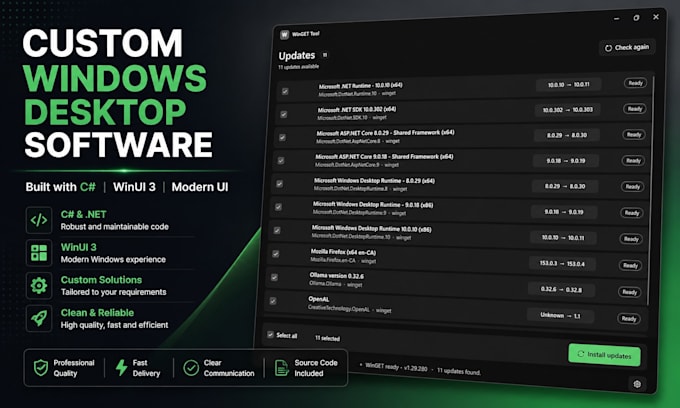This screenshot has width=680, height=408.
Task: Select the 0.32.6 → 0.32.8 version pill
Action: tap(561, 289)
